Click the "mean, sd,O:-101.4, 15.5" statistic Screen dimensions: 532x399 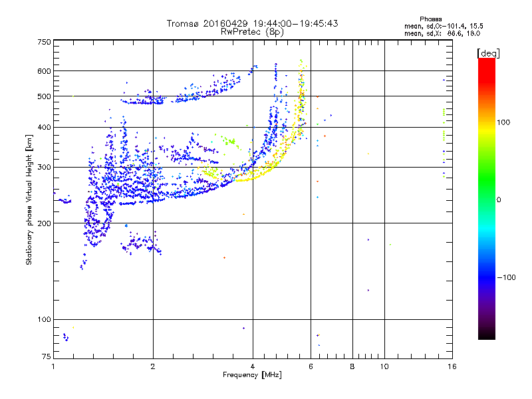pos(444,26)
